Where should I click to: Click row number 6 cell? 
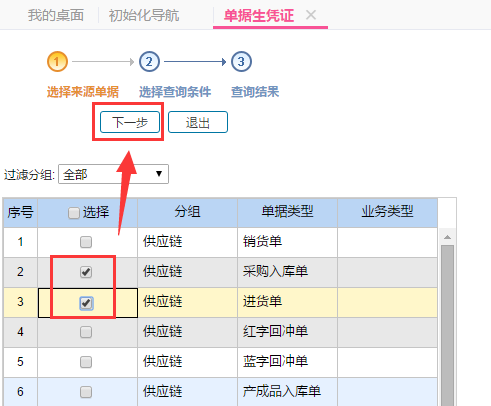[x=21, y=392]
